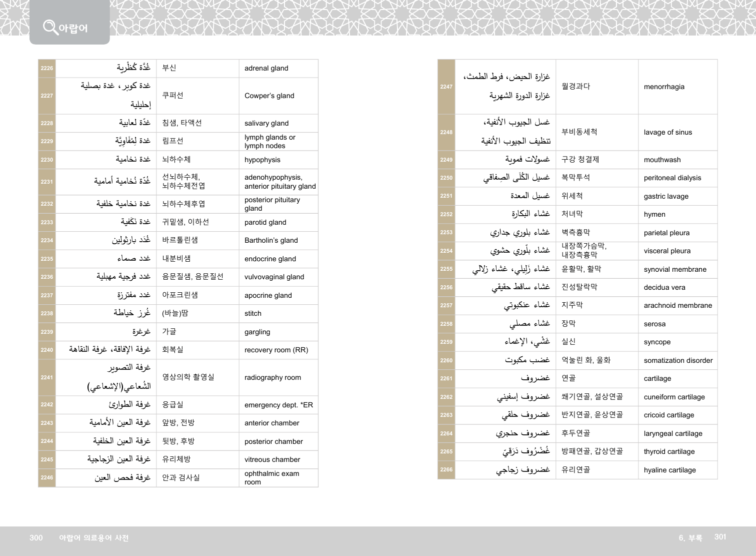Click the 'thyroid cartilage' entry
This screenshot has height=556, width=756.
(x=669, y=452)
